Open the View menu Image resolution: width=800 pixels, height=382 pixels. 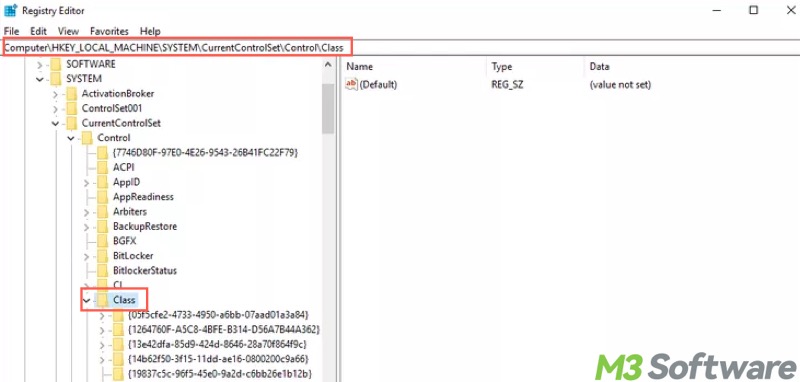[68, 31]
